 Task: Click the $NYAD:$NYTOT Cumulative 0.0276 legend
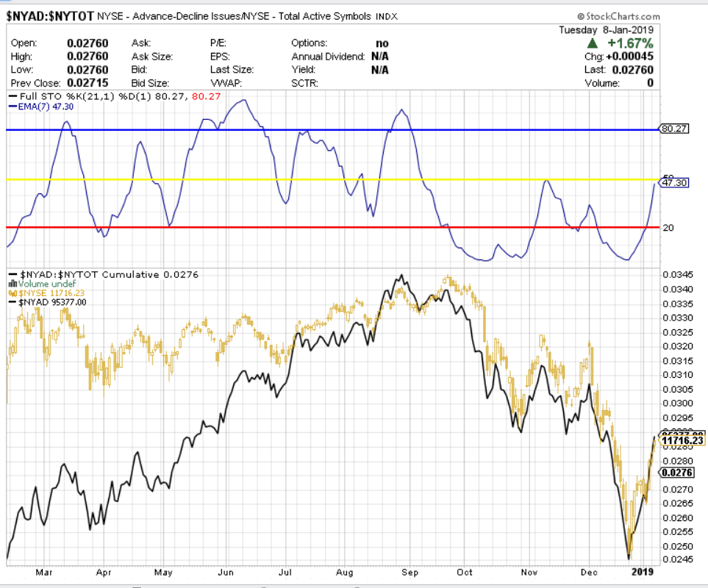[x=106, y=274]
